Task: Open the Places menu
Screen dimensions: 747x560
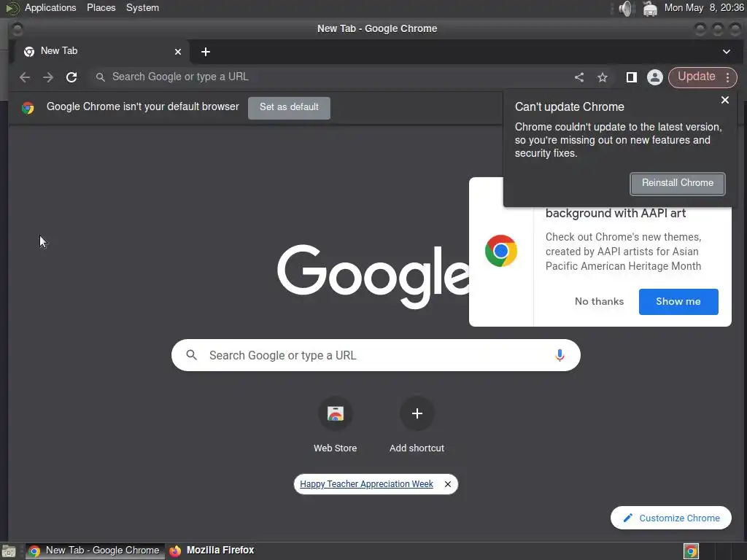Action: [101, 7]
